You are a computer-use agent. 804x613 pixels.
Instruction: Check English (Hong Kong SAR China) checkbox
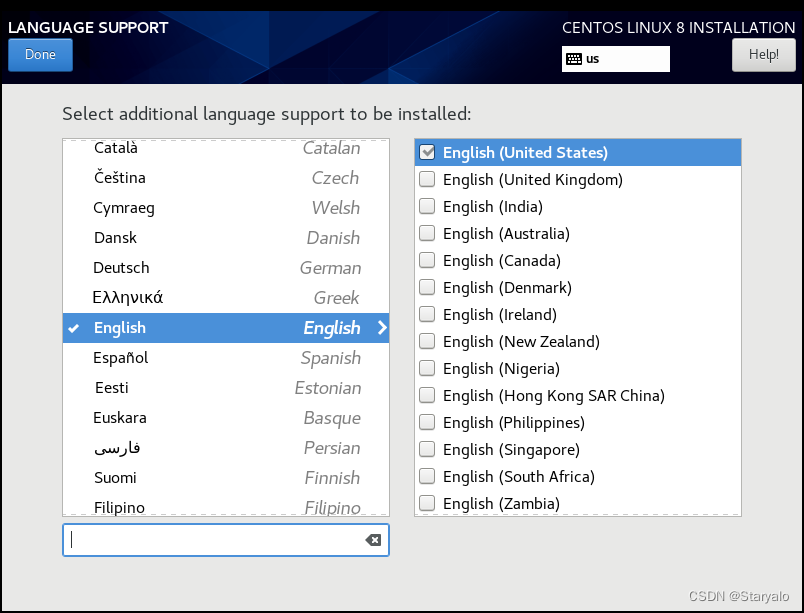(427, 395)
